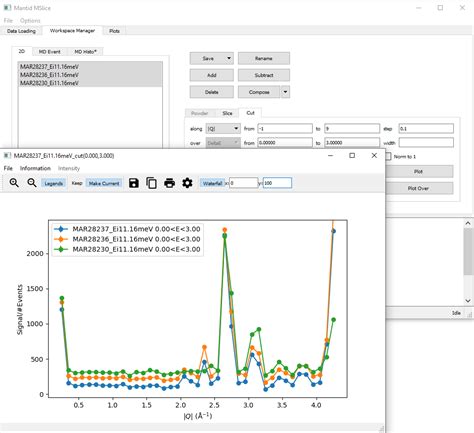
Task: Toggle the Waterfall plot mode
Action: coord(212,183)
